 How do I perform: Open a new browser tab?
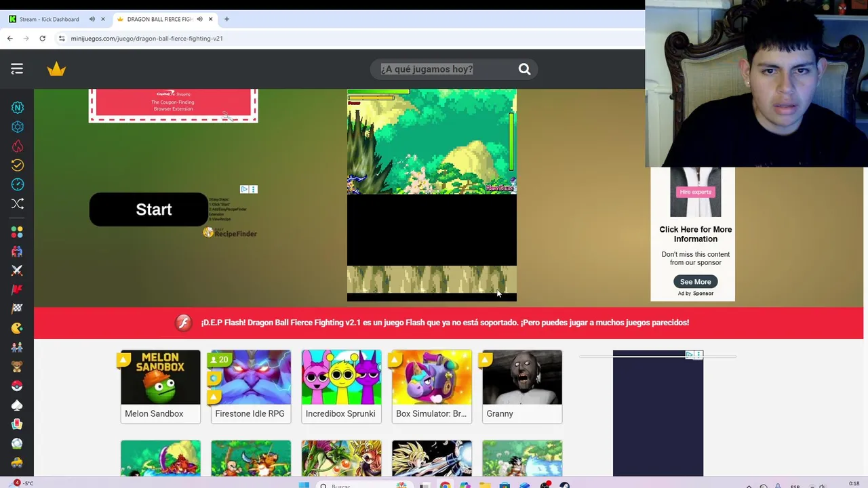pyautogui.click(x=226, y=19)
